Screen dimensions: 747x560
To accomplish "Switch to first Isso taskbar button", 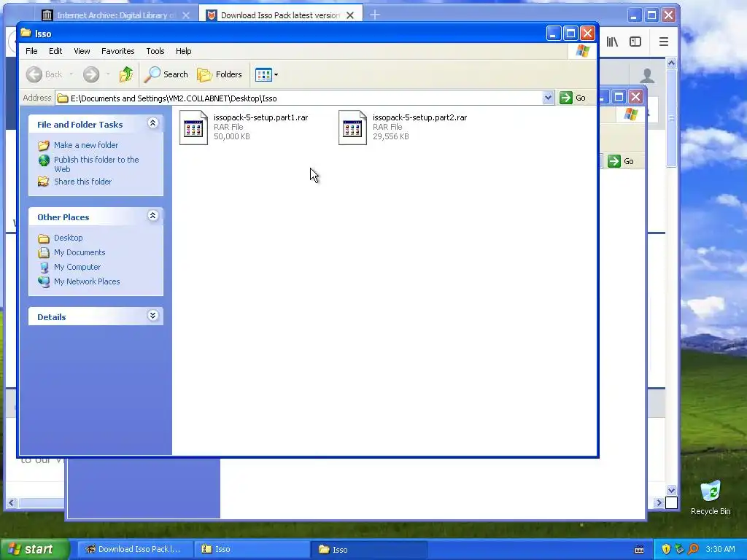I will click(252, 550).
